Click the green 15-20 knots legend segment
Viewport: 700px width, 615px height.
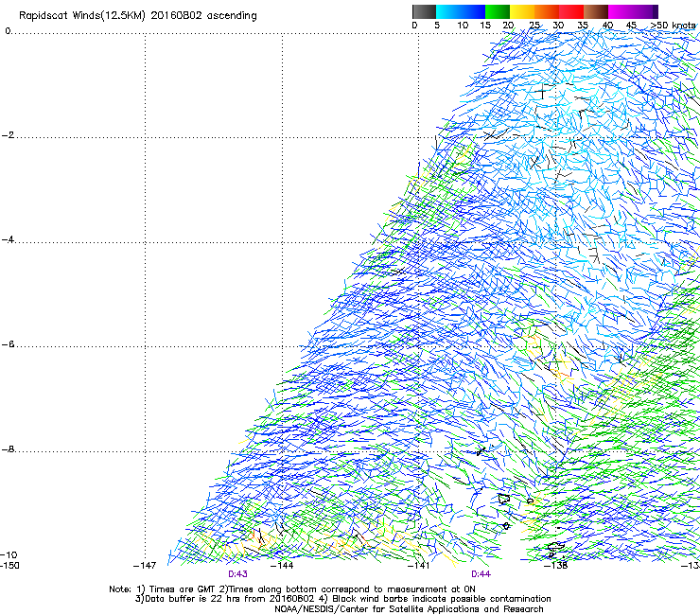498,11
